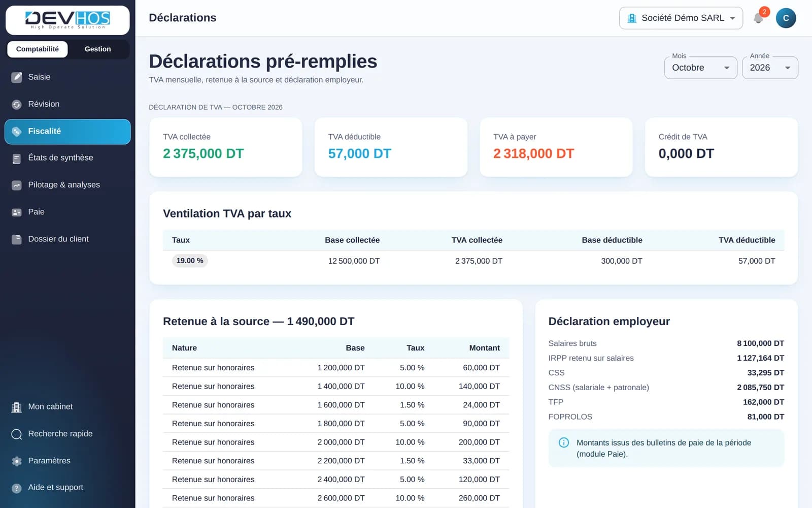Open the user avatar C menu
Image resolution: width=812 pixels, height=508 pixels.
(x=786, y=18)
